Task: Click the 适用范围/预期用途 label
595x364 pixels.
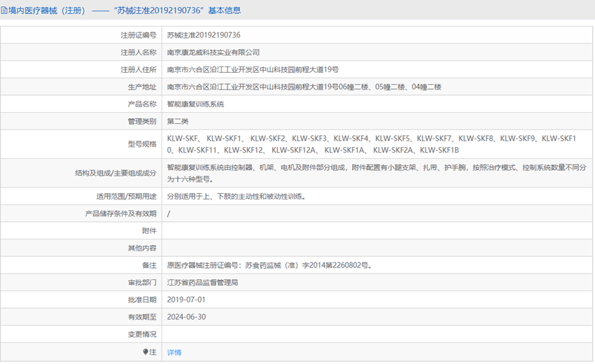Action: coord(126,196)
